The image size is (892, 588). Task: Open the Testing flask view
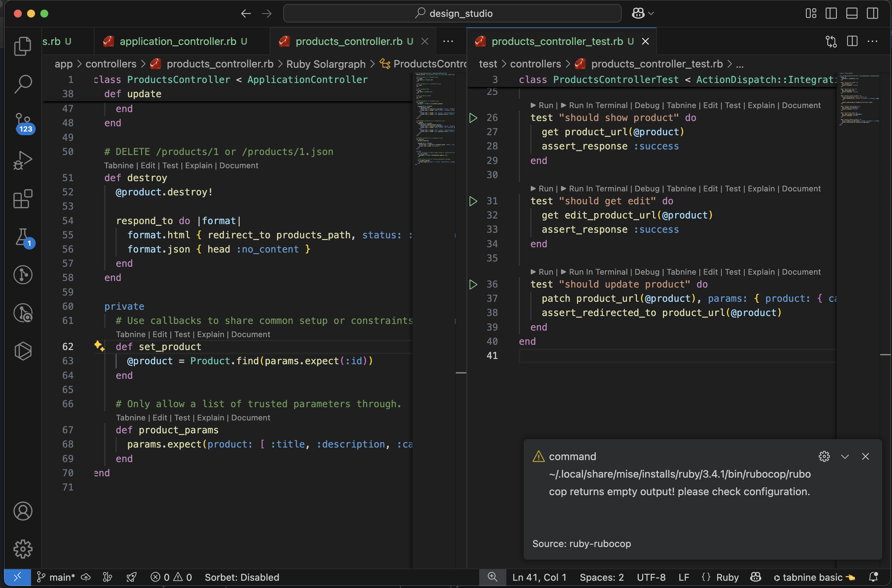(x=22, y=237)
